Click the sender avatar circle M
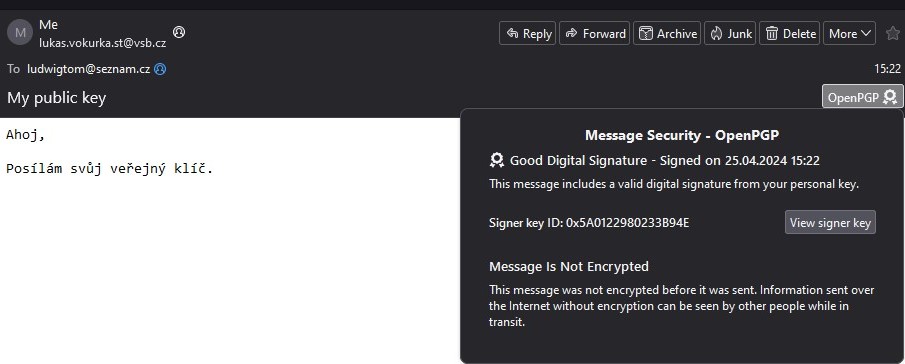 coord(20,32)
